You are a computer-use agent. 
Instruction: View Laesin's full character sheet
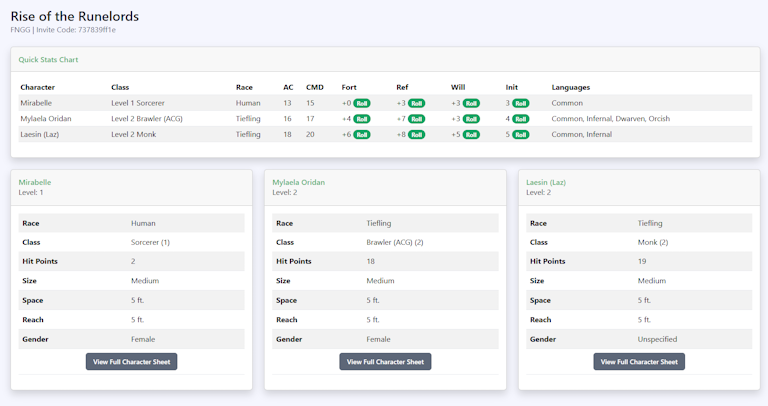coord(639,362)
